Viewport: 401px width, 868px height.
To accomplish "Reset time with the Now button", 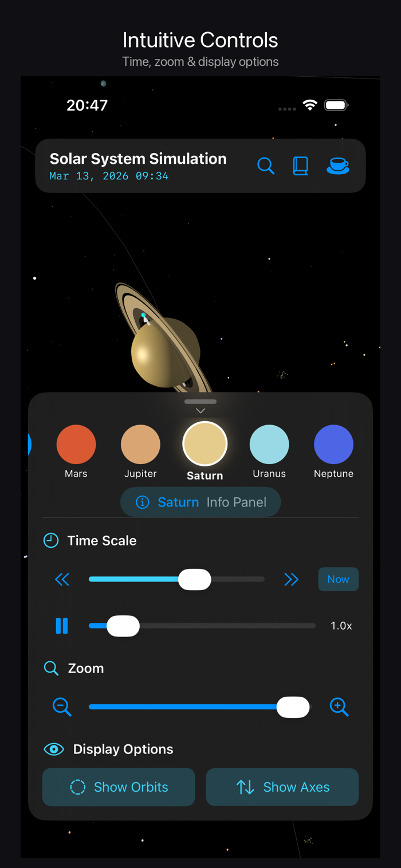I will 339,579.
